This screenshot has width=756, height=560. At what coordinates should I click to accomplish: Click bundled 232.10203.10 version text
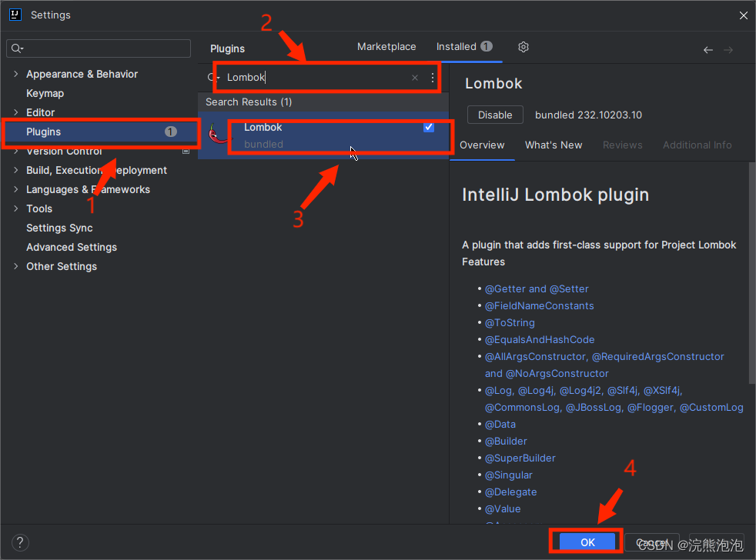tap(588, 115)
